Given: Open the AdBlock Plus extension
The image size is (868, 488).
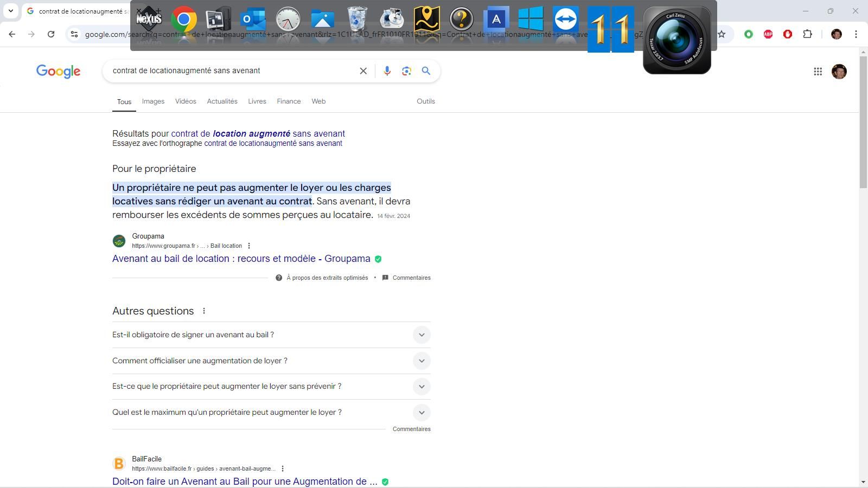Looking at the screenshot, I should coord(768,34).
